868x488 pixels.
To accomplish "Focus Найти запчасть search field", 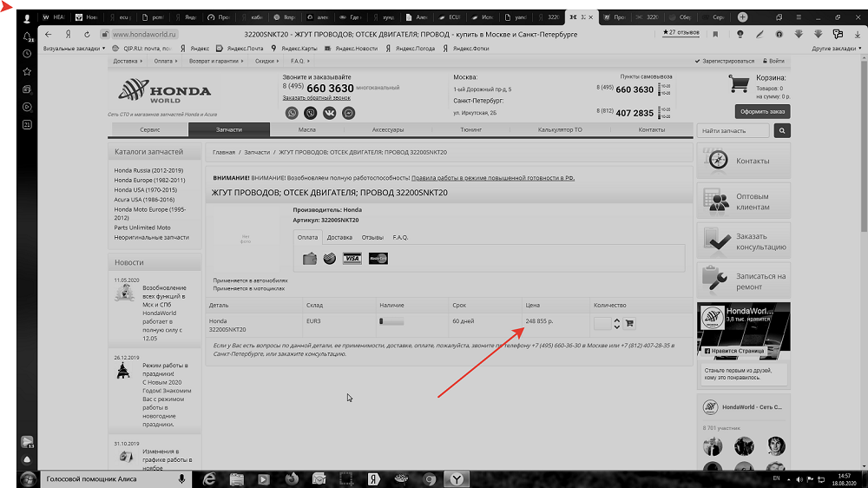I will click(x=733, y=131).
